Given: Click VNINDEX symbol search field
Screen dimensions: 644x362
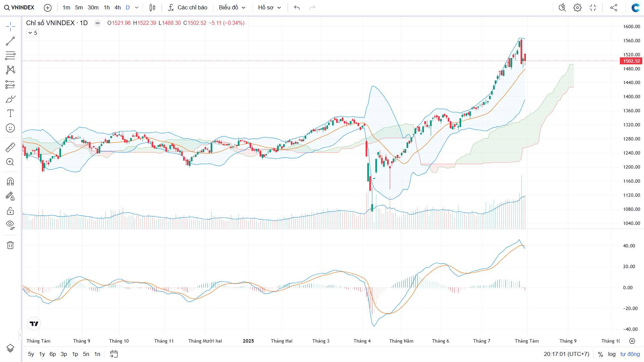Looking at the screenshot, I should 19,7.
